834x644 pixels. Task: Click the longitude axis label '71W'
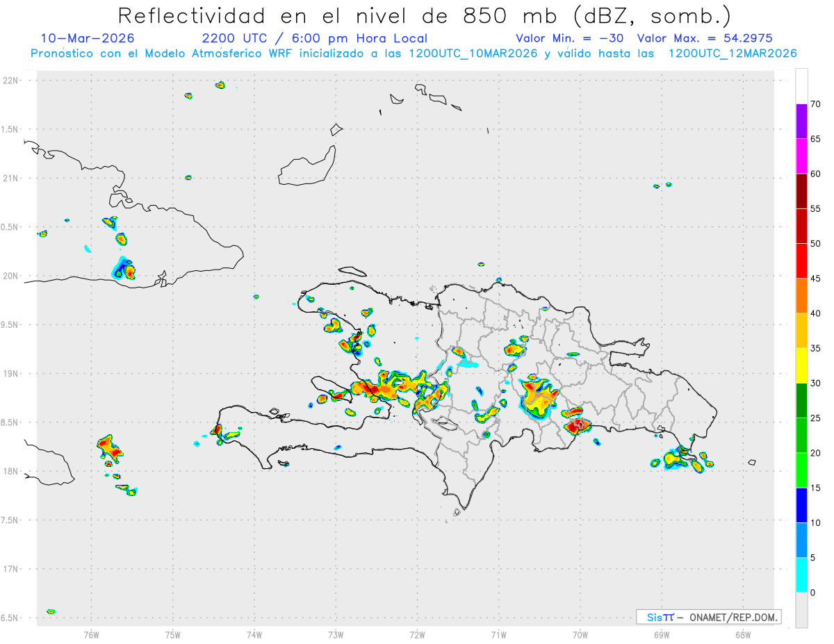click(498, 634)
